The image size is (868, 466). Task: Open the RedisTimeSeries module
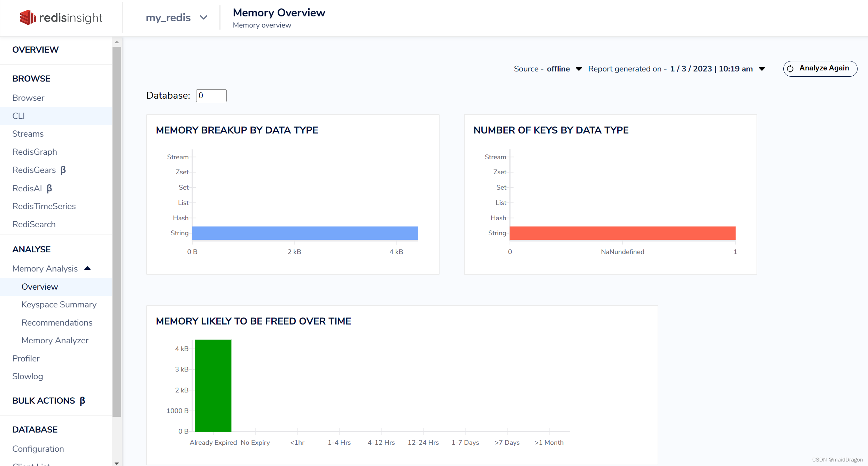click(x=44, y=206)
